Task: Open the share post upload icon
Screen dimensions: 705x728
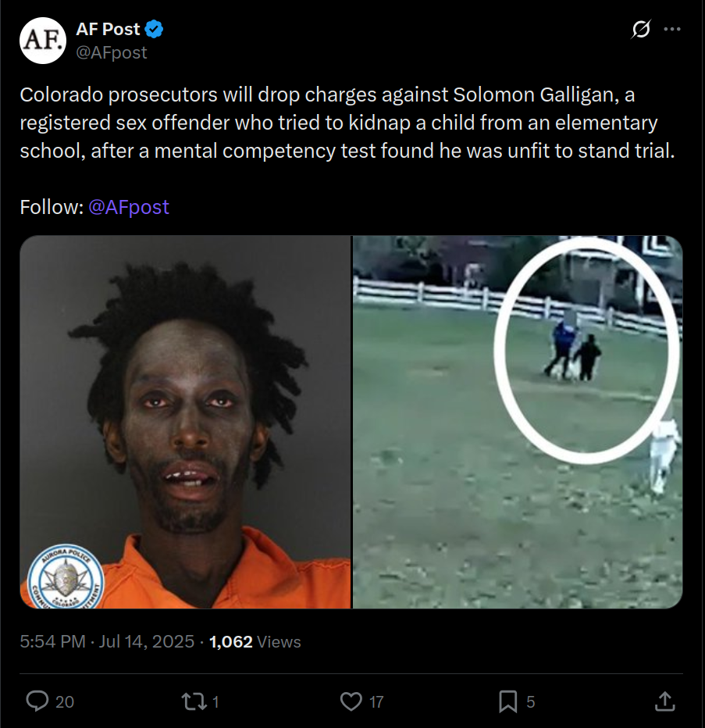Action: 664,701
